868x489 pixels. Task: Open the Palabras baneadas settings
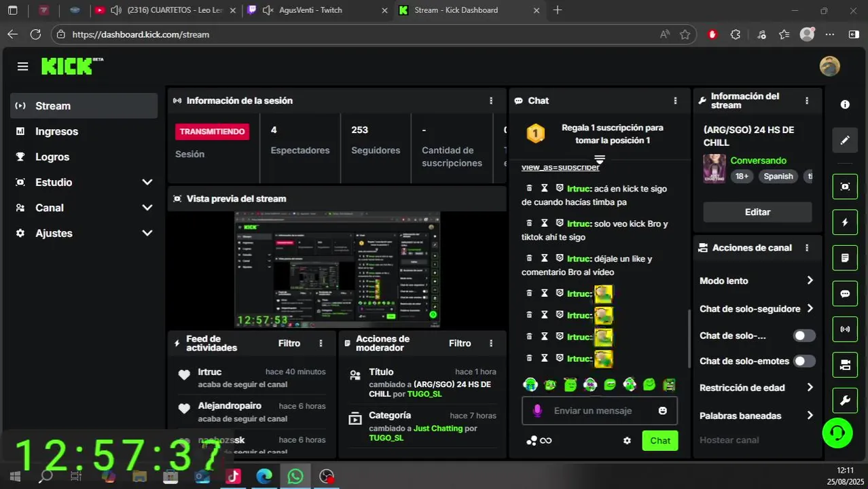point(757,416)
